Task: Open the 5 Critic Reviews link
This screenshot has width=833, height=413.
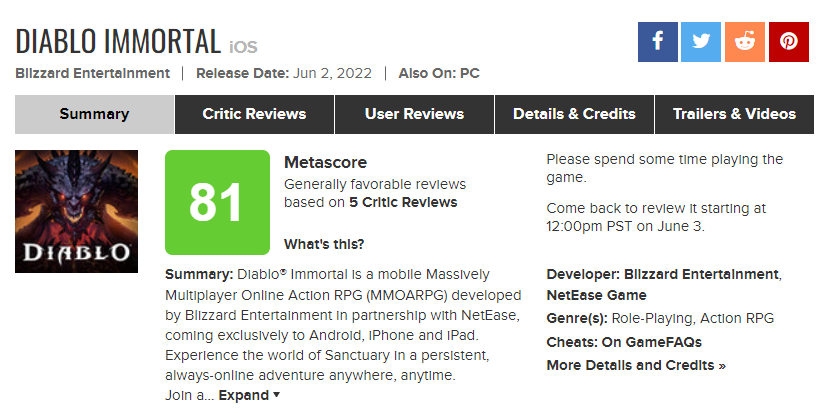Action: pyautogui.click(x=403, y=202)
